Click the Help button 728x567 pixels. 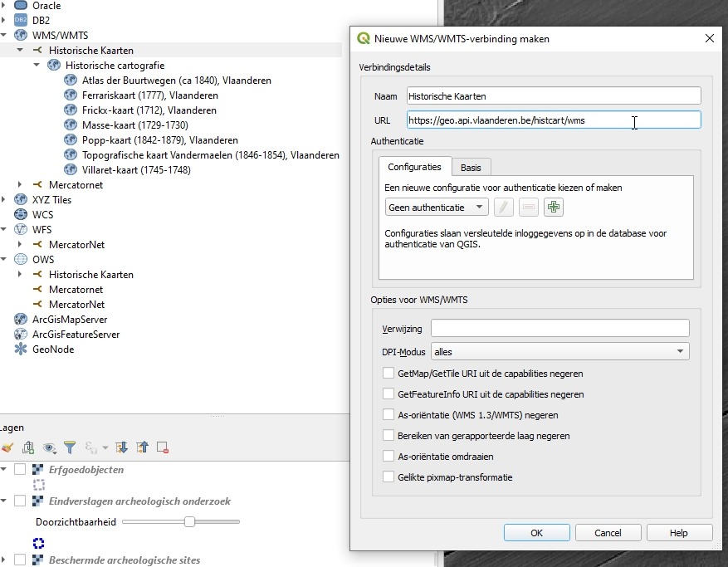[679, 533]
